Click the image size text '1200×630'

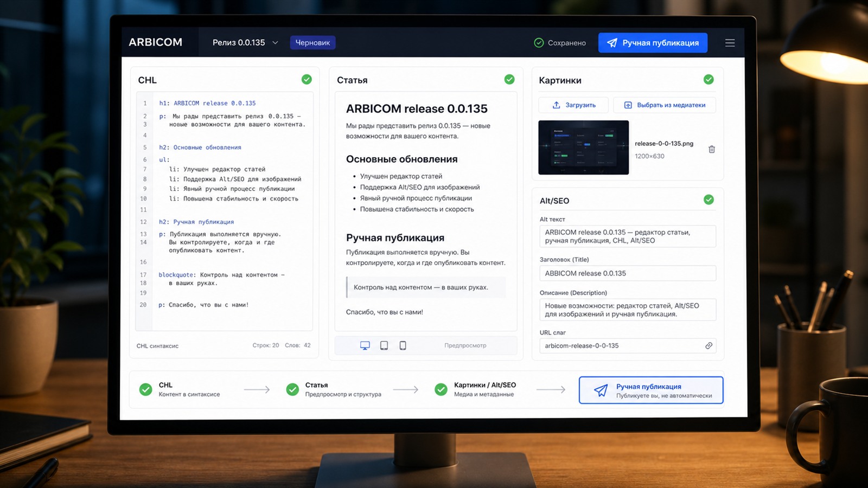pos(649,156)
